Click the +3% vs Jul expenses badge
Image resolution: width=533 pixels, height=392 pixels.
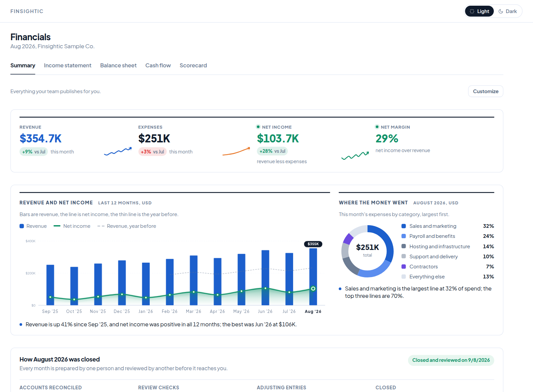pyautogui.click(x=152, y=152)
